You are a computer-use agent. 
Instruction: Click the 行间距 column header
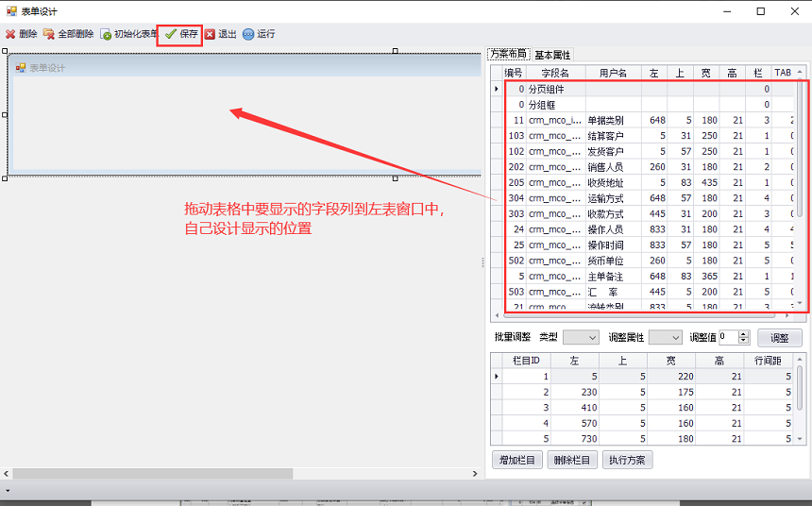coord(768,361)
